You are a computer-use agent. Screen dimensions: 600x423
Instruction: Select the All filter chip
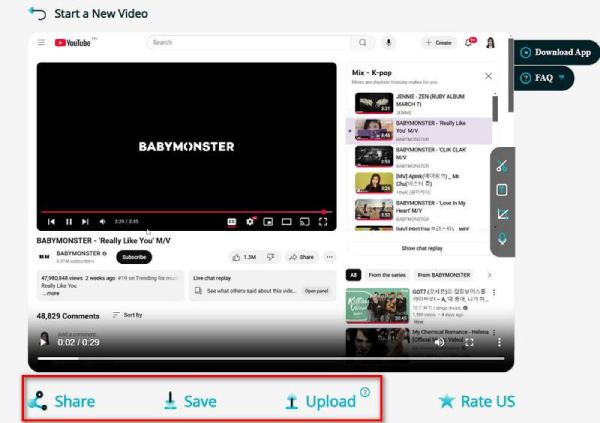tap(353, 275)
